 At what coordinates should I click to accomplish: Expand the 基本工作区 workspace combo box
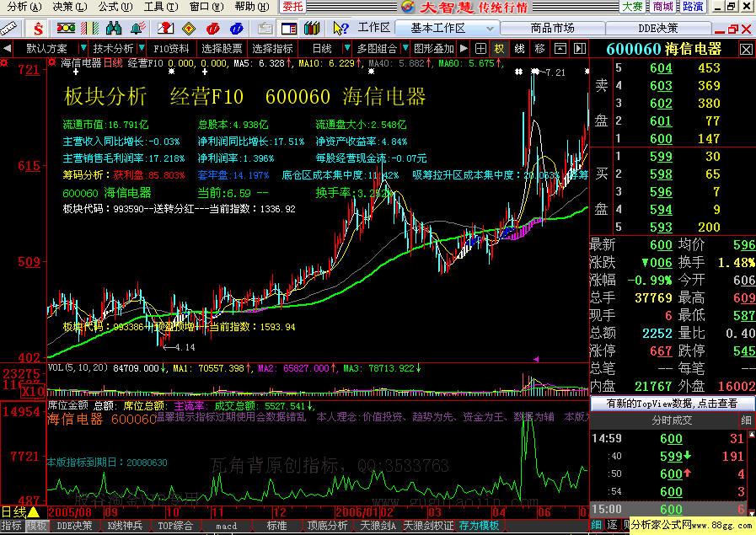click(x=447, y=29)
